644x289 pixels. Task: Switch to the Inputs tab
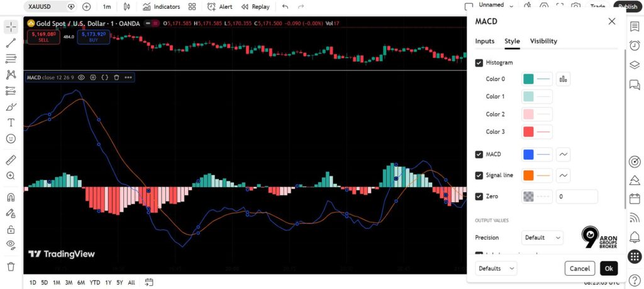(x=485, y=41)
